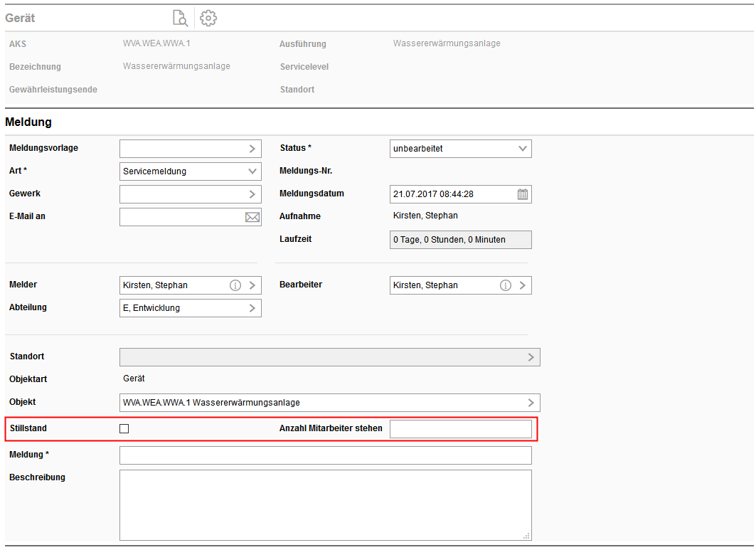756x550 pixels.
Task: Open the Bearbeiter selection arrow
Action: point(522,285)
